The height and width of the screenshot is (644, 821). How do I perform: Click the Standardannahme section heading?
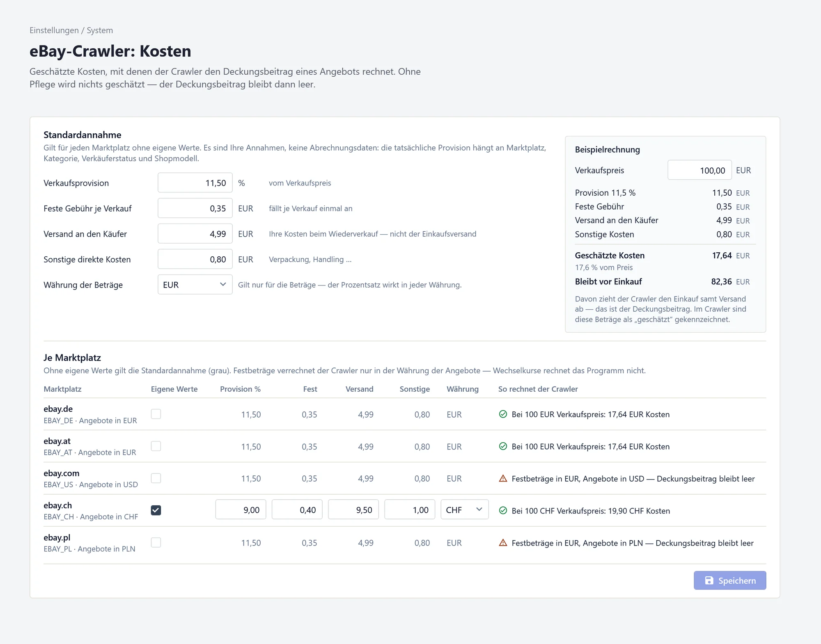point(82,135)
